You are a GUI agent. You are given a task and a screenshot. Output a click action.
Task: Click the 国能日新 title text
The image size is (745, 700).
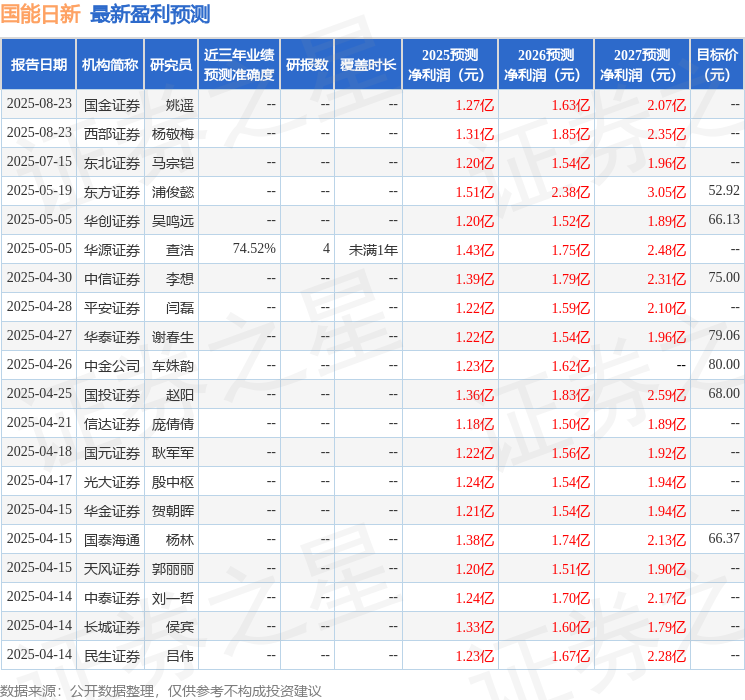40,14
